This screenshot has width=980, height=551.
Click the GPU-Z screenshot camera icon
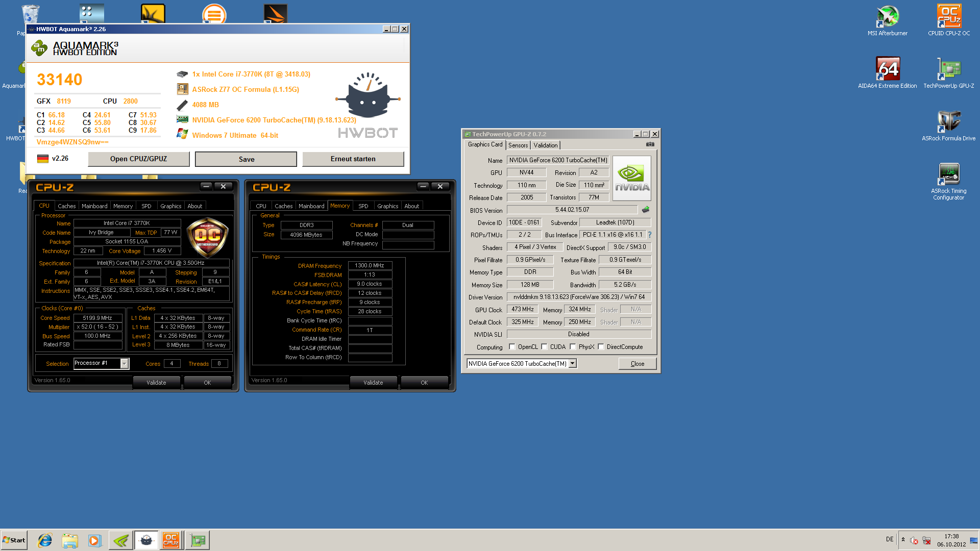(x=650, y=144)
